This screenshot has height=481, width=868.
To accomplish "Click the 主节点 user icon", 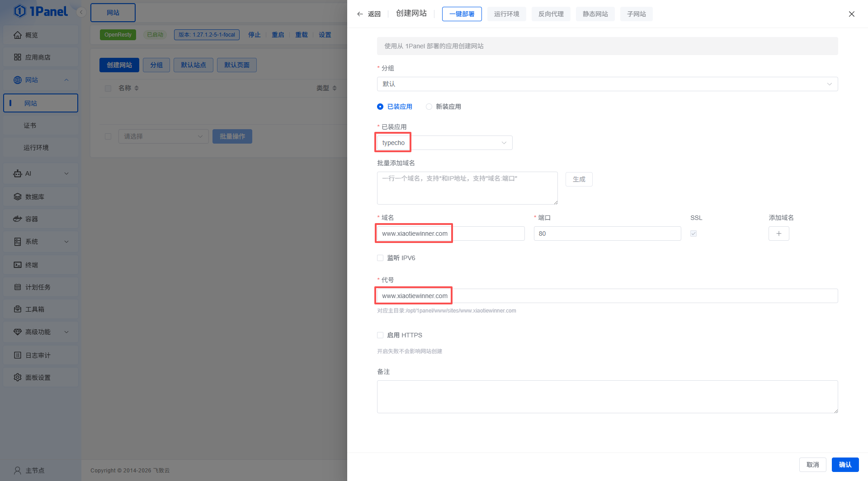I will (x=18, y=470).
